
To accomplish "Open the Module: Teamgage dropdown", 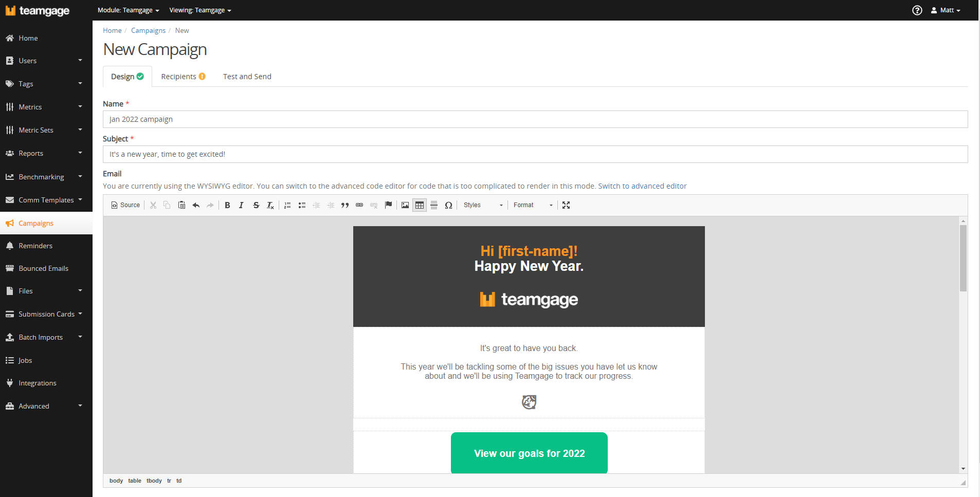I will pyautogui.click(x=129, y=10).
